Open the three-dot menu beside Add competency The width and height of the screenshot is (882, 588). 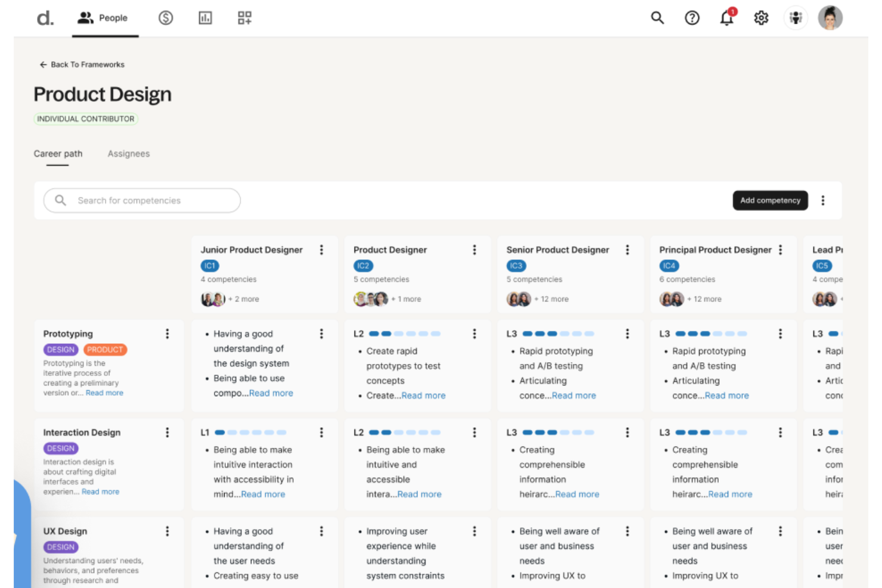click(823, 200)
